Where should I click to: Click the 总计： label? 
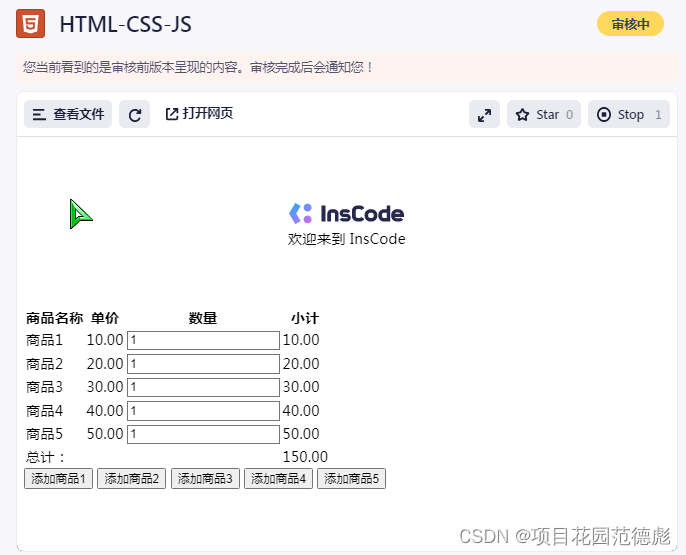click(46, 457)
